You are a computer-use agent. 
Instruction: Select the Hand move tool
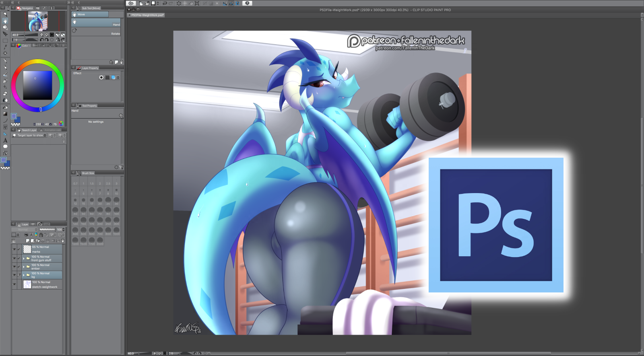(5, 21)
